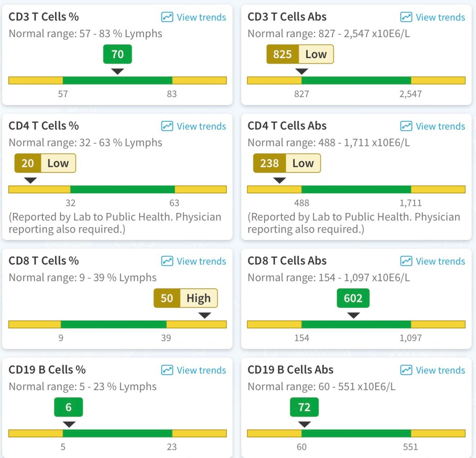Click the 50 High result badge

point(185,298)
